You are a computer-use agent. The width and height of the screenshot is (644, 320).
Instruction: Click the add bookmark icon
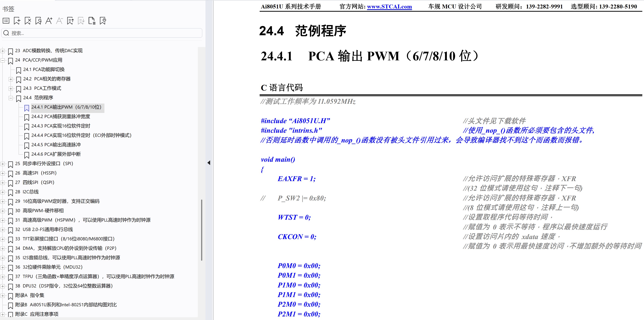17,21
